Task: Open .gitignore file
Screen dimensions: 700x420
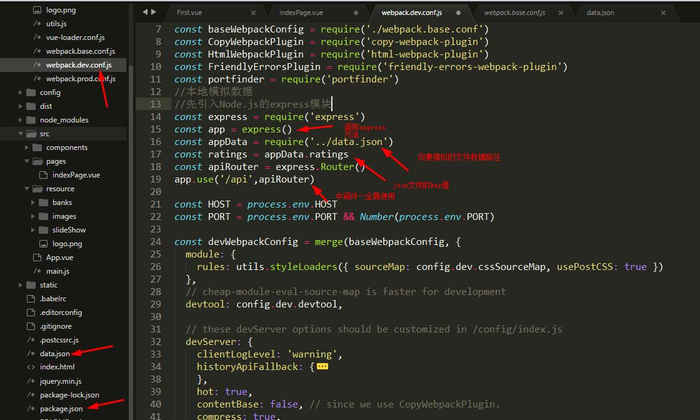Action: 55,326
